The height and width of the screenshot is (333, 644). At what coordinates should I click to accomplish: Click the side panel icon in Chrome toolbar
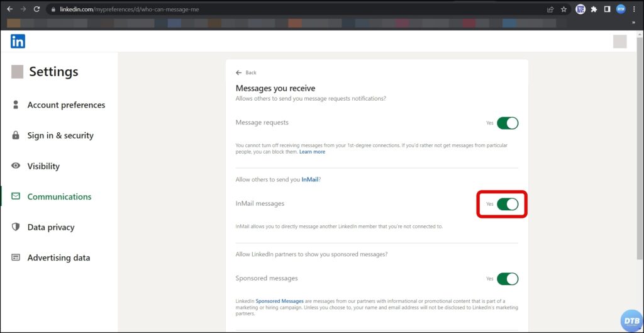pyautogui.click(x=608, y=9)
